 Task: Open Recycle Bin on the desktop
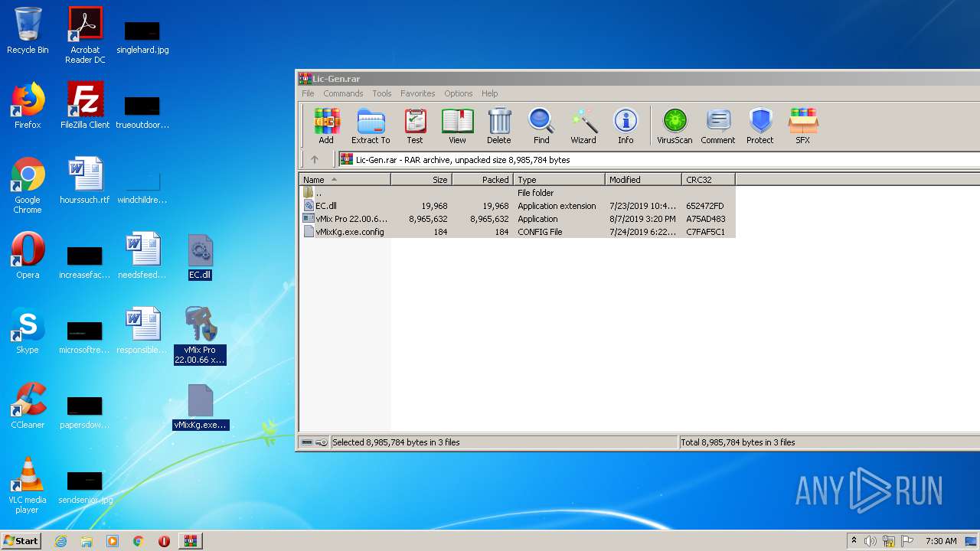click(28, 31)
